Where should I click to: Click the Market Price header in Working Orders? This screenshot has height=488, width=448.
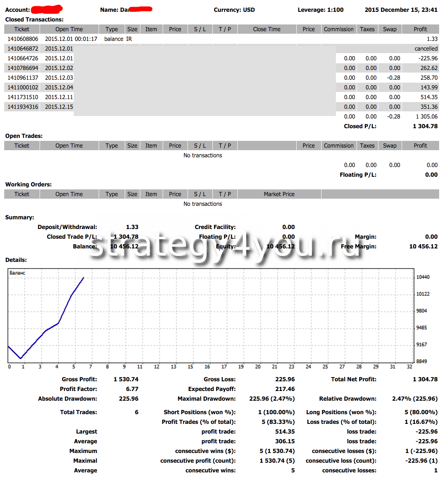279,194
